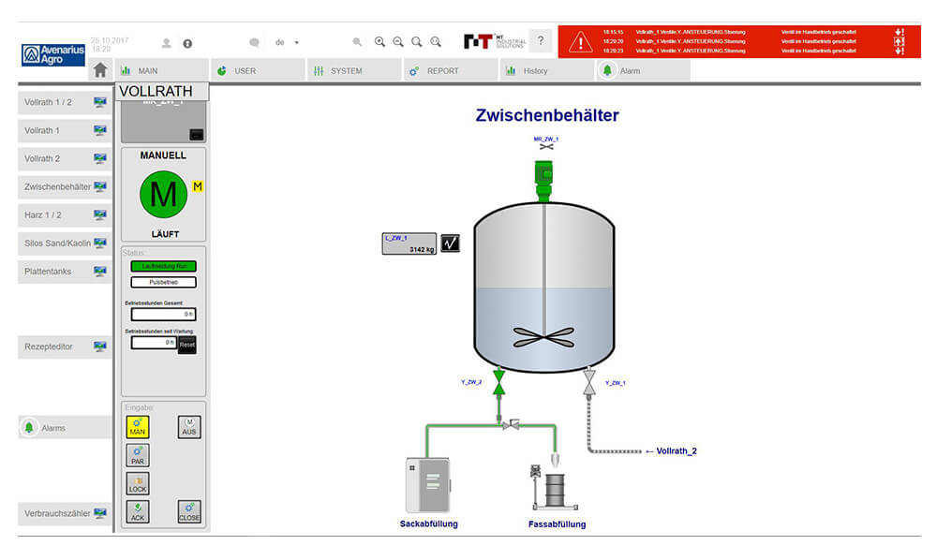This screenshot has width=937, height=560.
Task: Click the Betriebsstunden seit Wartung field
Action: pyautogui.click(x=154, y=343)
